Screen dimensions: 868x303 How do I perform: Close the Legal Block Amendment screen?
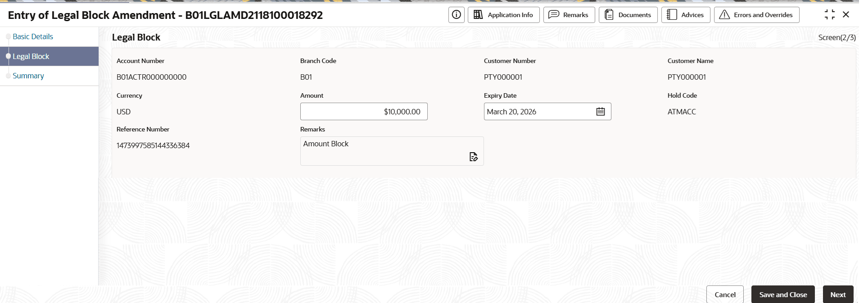click(846, 15)
